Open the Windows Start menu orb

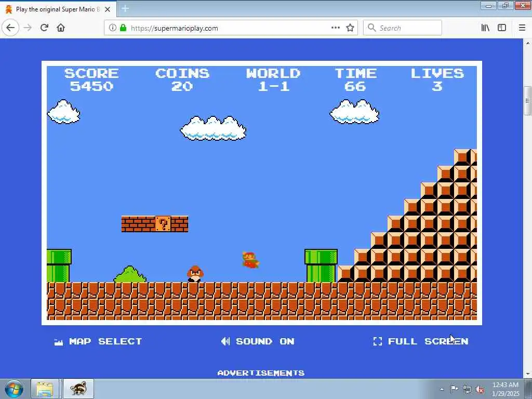[x=14, y=389]
